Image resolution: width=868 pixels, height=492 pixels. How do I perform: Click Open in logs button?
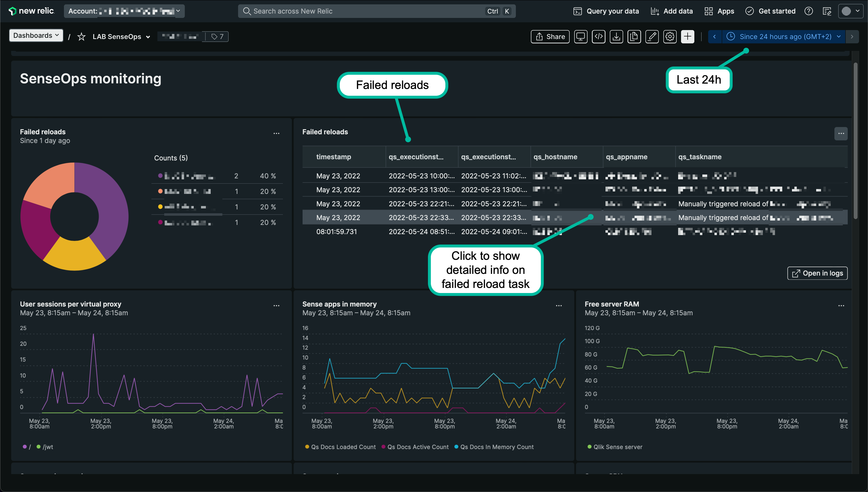[817, 273]
